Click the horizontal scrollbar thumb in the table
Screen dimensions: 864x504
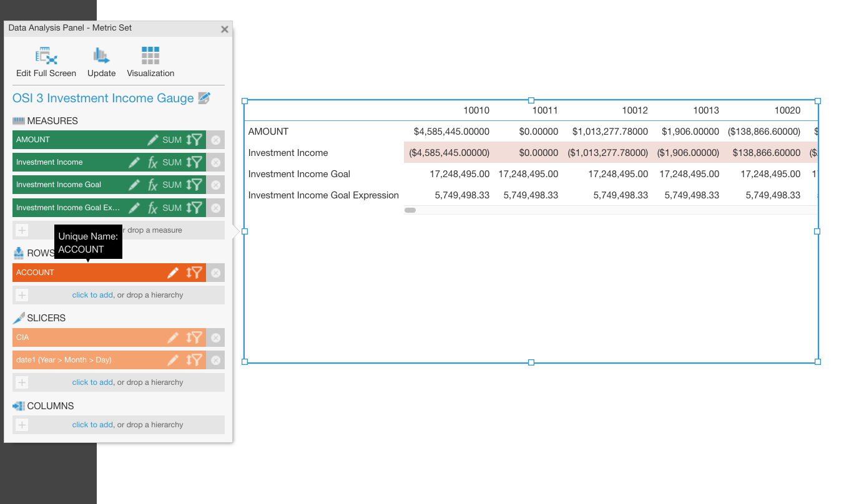point(410,210)
